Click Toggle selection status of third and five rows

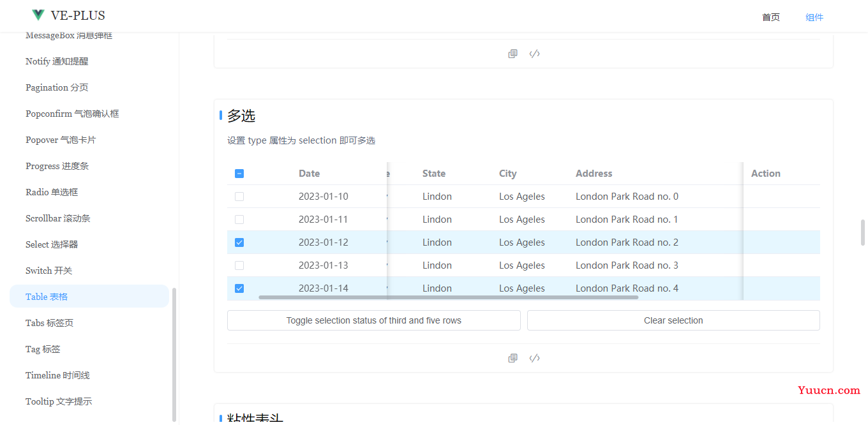[374, 320]
